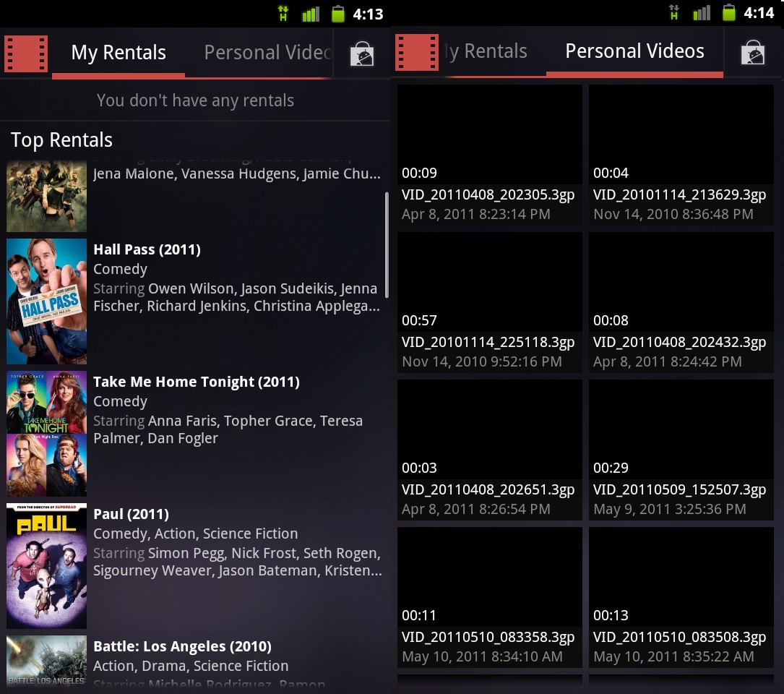Tap Hall Pass cast list starting Owen Wilson
Viewport: 784px width, 694px height.
click(236, 297)
